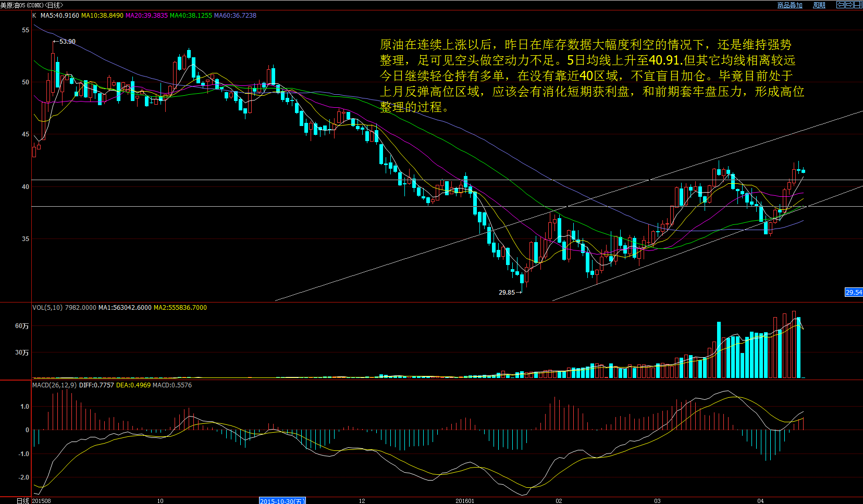Click the 美原油05 chart title
This screenshot has width=863, height=504.
tap(31, 5)
